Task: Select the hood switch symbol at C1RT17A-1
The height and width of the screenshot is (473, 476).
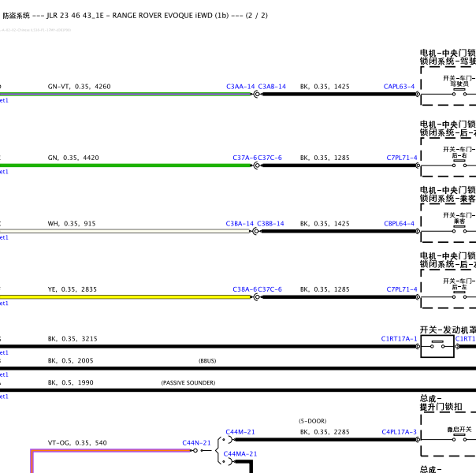Action: coord(437,346)
